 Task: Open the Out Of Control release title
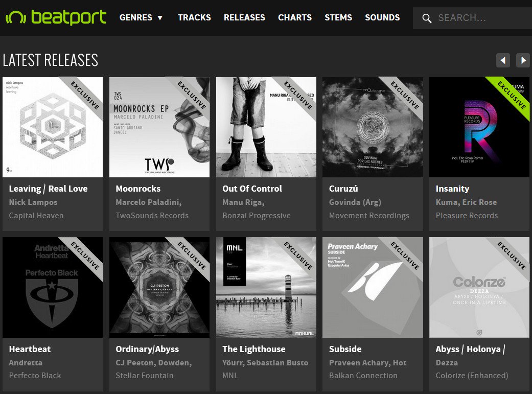(252, 189)
